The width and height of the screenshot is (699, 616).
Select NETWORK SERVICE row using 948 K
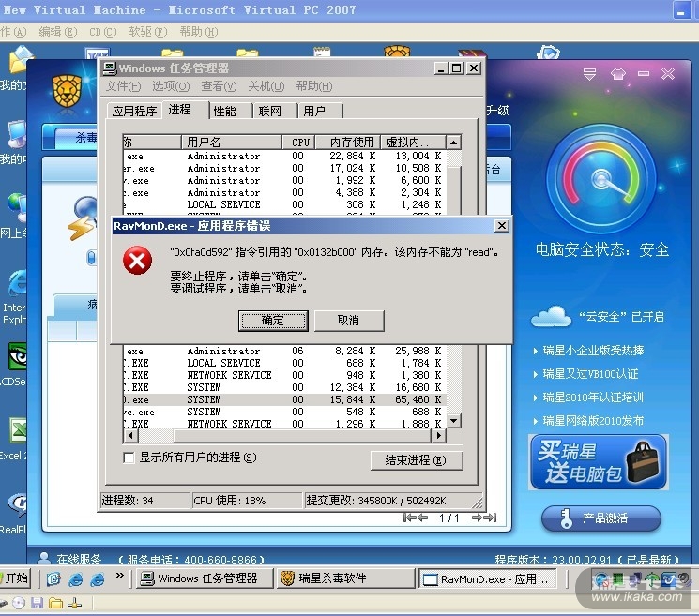pos(284,375)
